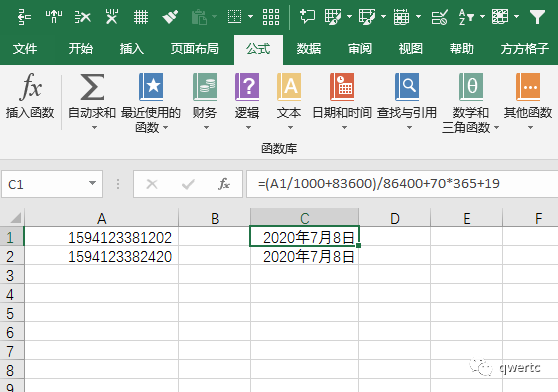Viewport: 558px width, 392px height.
Task: Open the Text functions book icon
Action: [x=289, y=87]
